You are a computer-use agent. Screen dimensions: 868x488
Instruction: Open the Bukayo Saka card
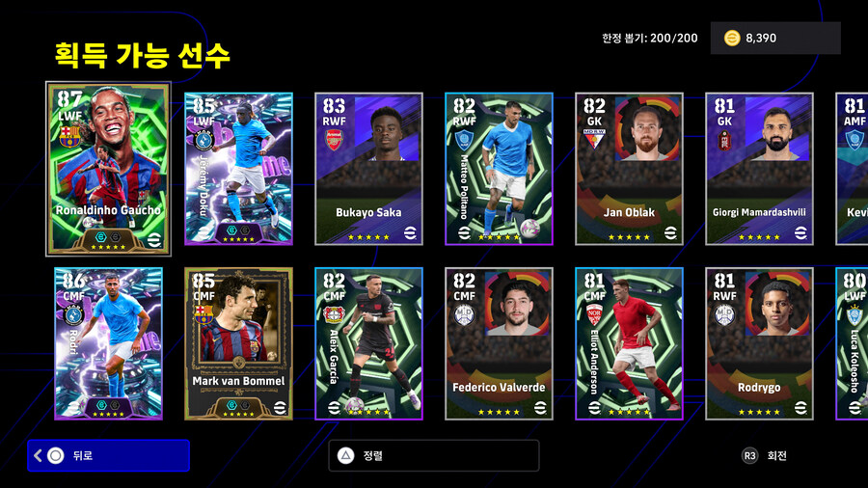point(368,169)
